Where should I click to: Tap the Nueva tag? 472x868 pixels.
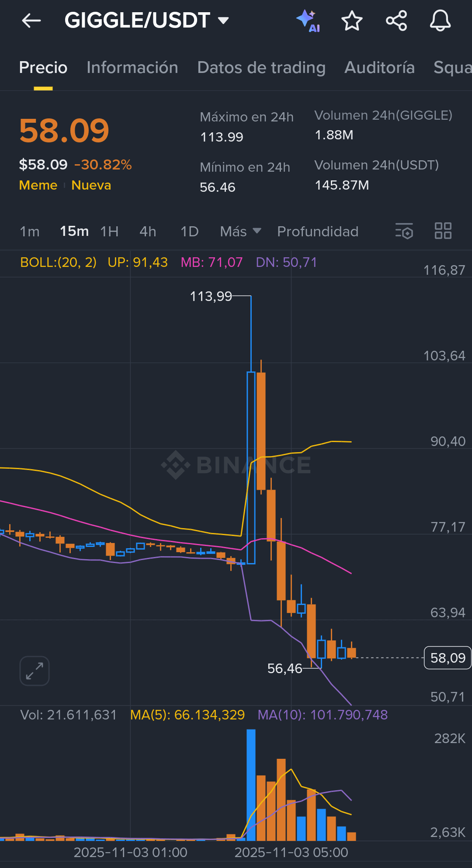[x=91, y=185]
